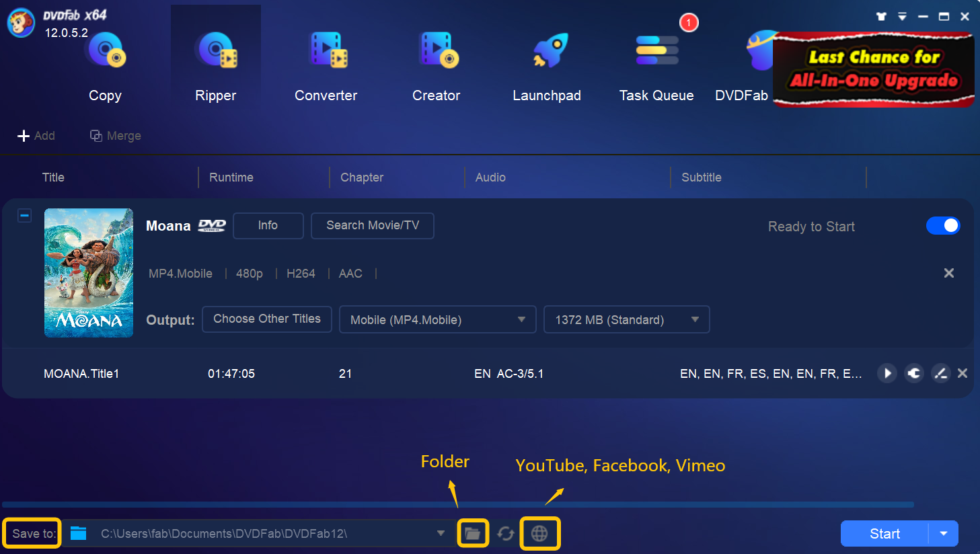Open the 1372 MB (Standard) size dropdown
Image resolution: width=980 pixels, height=554 pixels.
627,319
